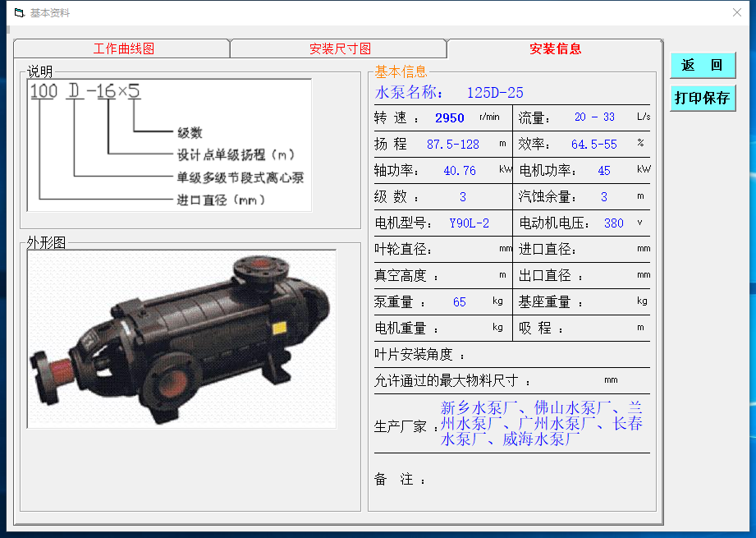This screenshot has height=538, width=756.
Task: Click the 基本信息 group heading
Action: click(401, 72)
